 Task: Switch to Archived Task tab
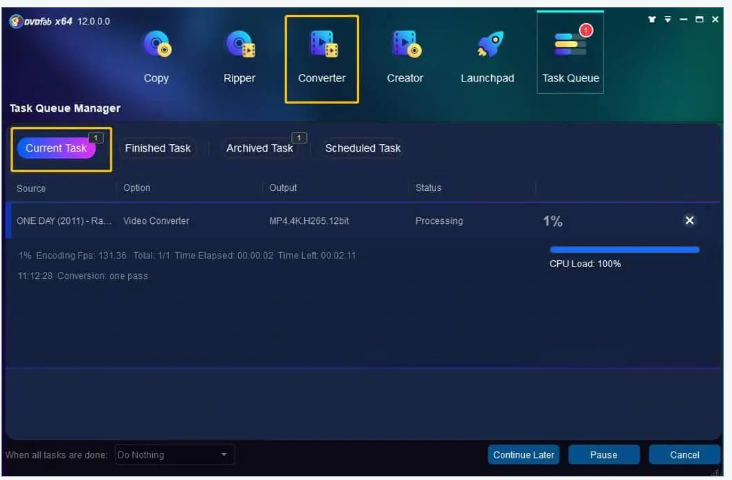[x=260, y=148]
